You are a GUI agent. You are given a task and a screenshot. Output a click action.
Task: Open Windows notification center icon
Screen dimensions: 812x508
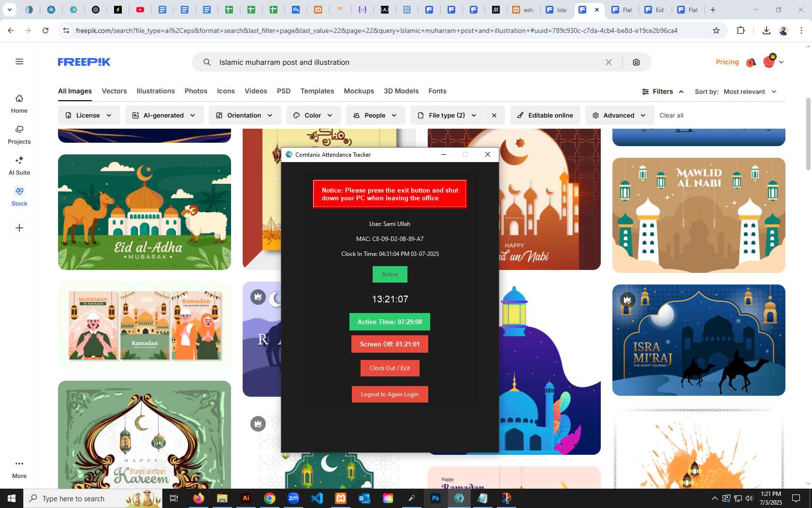click(796, 498)
